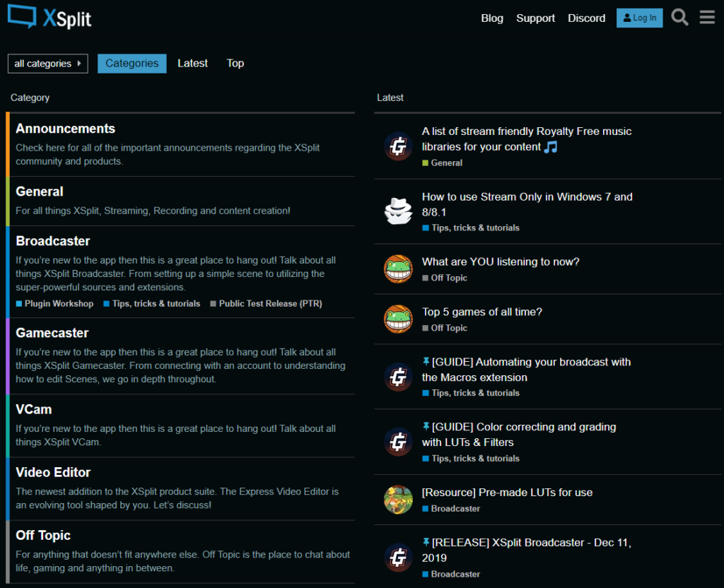Click the Latest column header above topics

click(390, 98)
